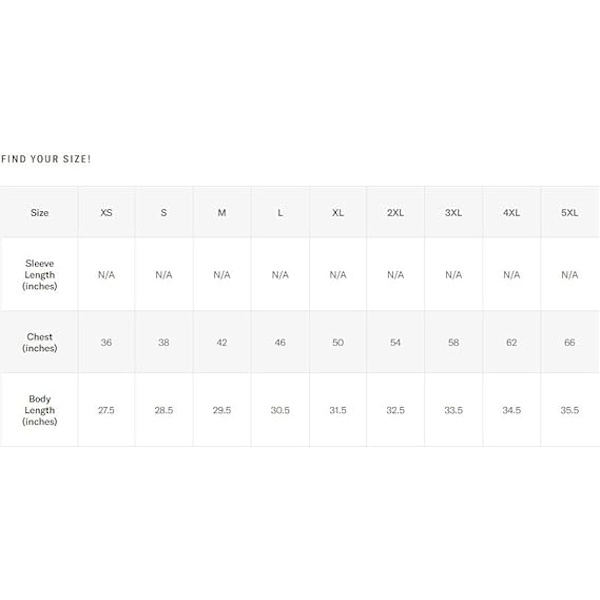Click the FIND YOUR SIZE! heading

46,159
